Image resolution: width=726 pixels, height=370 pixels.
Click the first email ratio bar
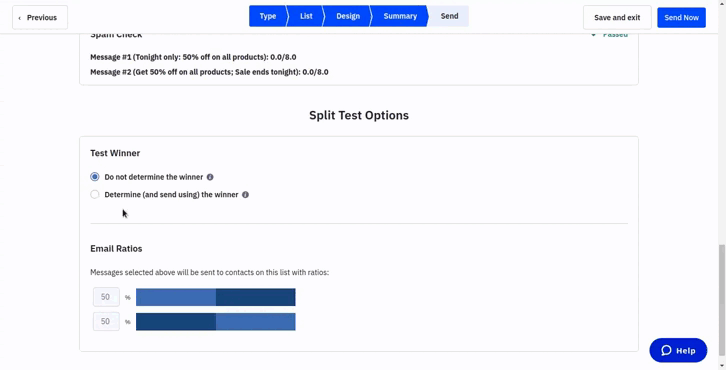tap(216, 297)
